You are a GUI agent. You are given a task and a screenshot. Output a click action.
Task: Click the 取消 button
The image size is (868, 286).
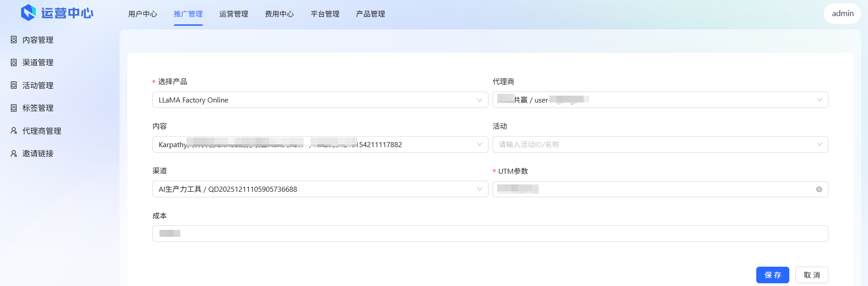pos(811,275)
